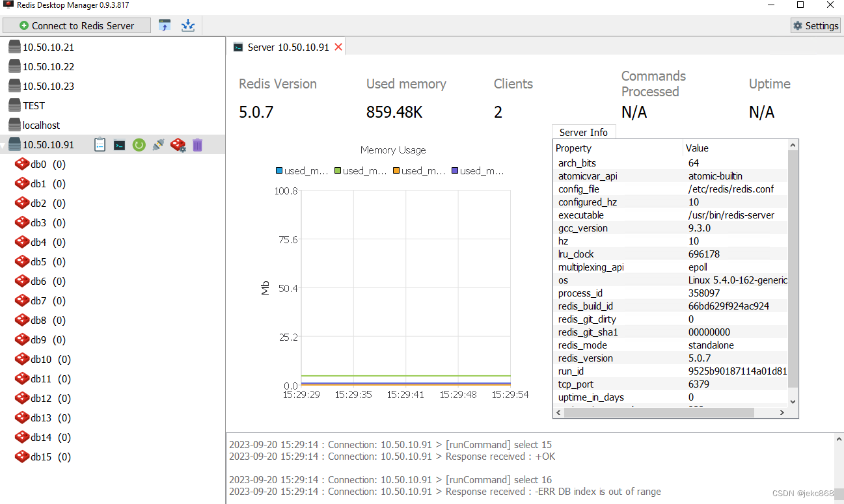Click the /usr/bin/redis-server value cell

tap(731, 215)
